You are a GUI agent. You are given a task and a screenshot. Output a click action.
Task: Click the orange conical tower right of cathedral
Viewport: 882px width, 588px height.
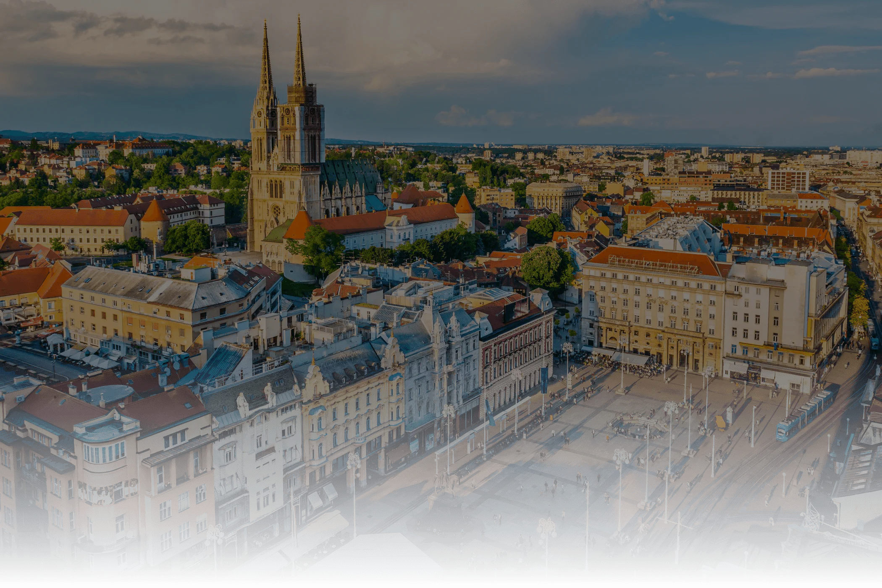click(464, 205)
